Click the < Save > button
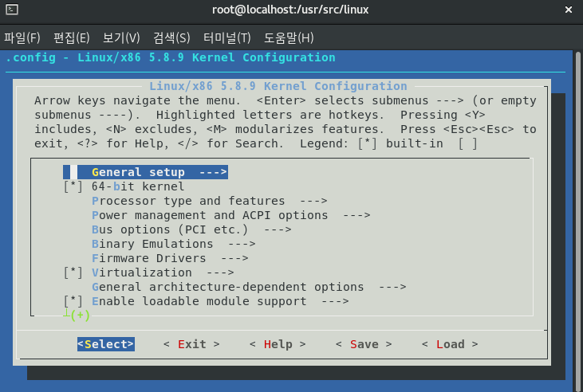 click(x=364, y=344)
